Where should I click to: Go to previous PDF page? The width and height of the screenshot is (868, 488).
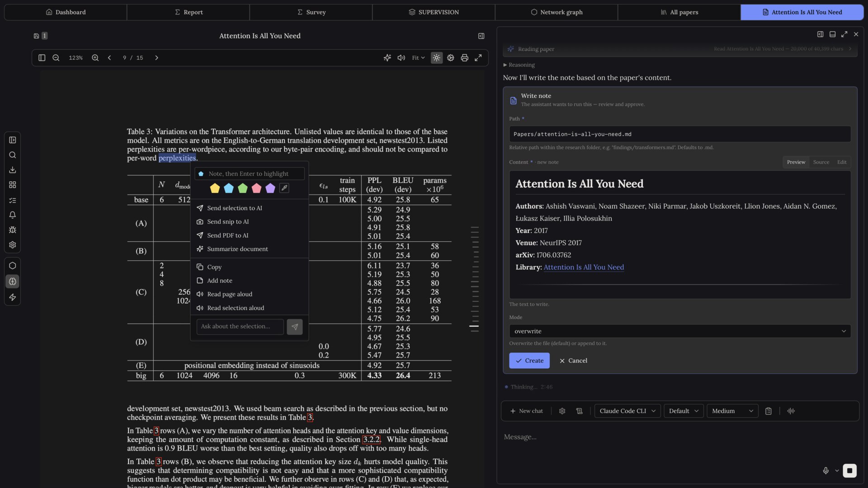coord(109,58)
